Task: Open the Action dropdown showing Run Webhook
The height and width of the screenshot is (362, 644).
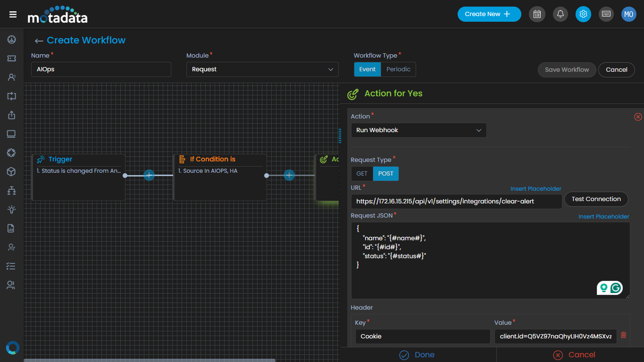Action: [418, 130]
